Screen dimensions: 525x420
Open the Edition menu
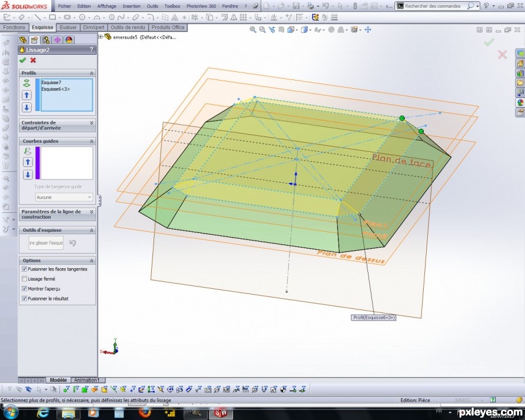point(84,6)
